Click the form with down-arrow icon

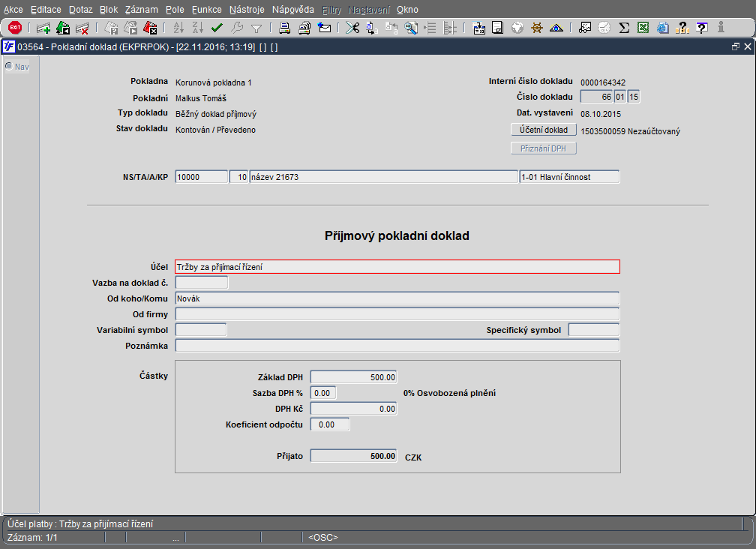(x=478, y=28)
